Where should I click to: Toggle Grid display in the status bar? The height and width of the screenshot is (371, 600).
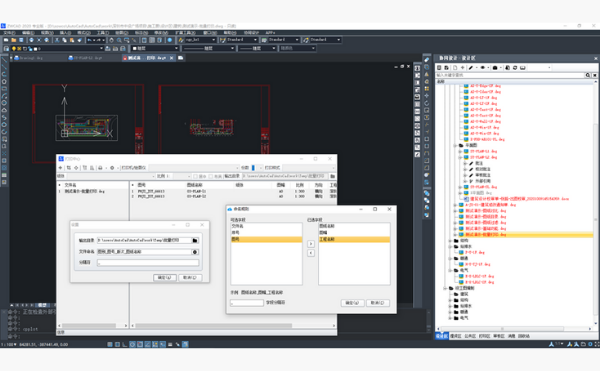(x=117, y=344)
